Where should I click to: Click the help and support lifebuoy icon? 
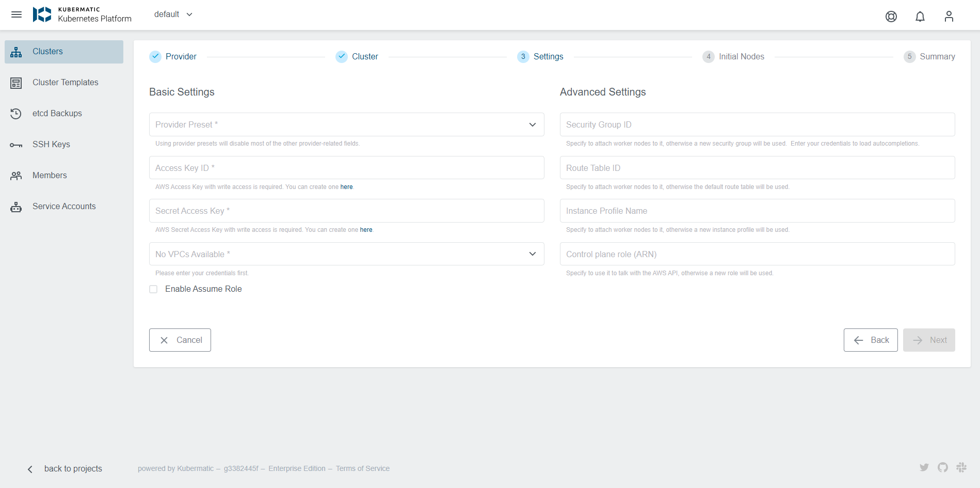pyautogui.click(x=891, y=17)
